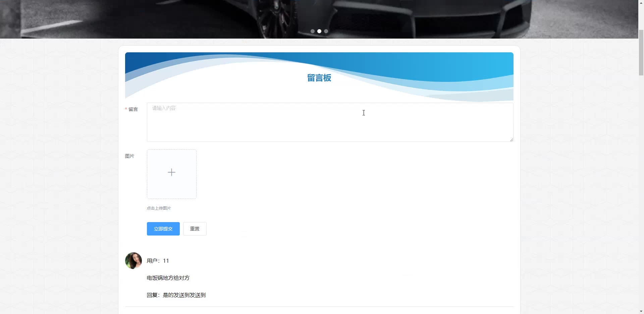Focus the 留言 message textarea

click(x=330, y=122)
